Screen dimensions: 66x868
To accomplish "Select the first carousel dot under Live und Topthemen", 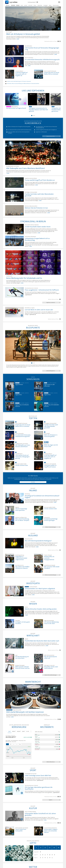I will [x=32, y=116].
